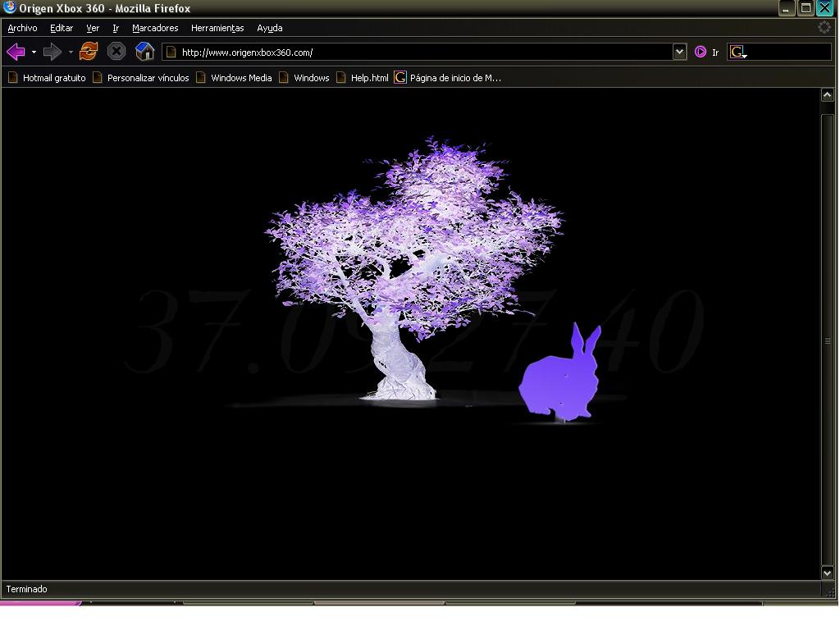Click the Forward arrow button
This screenshot has height=630, width=840.
pyautogui.click(x=52, y=52)
